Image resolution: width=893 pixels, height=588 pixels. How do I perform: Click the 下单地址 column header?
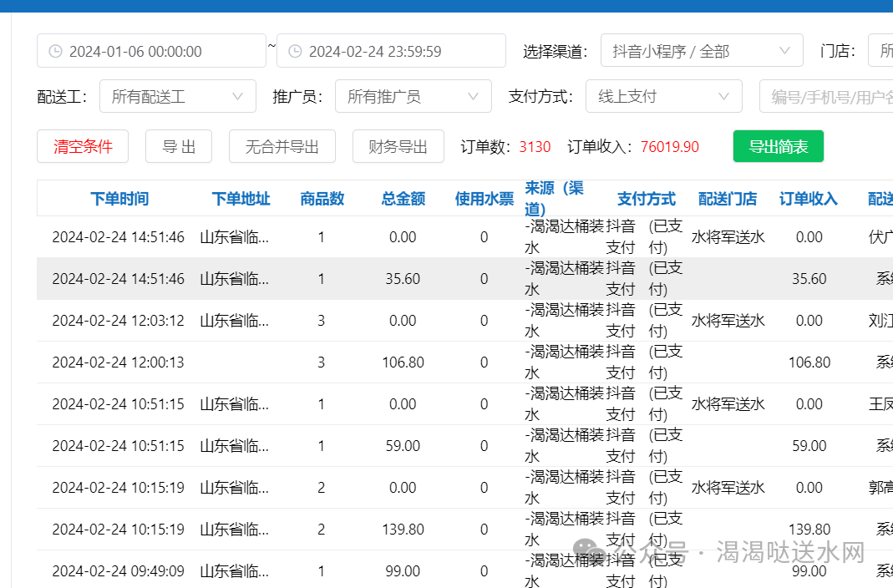coord(241,199)
